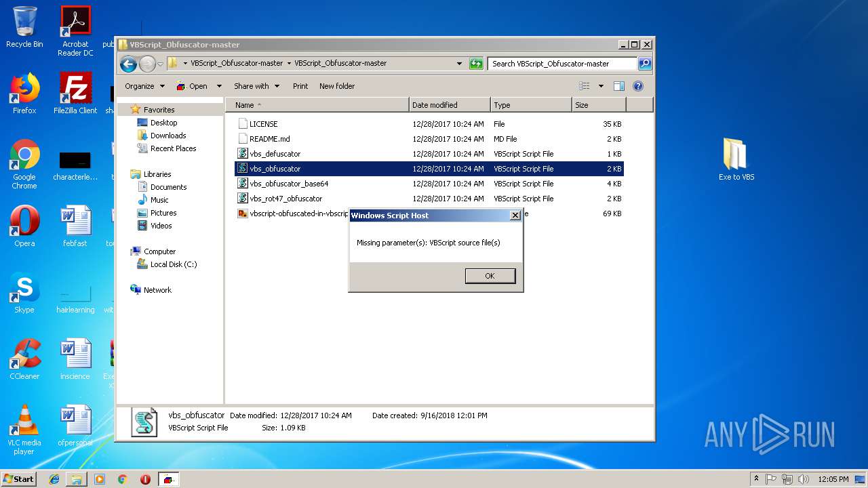The width and height of the screenshot is (868, 488).
Task: Click the vbs_obfuscator script icon in list
Action: click(x=243, y=168)
